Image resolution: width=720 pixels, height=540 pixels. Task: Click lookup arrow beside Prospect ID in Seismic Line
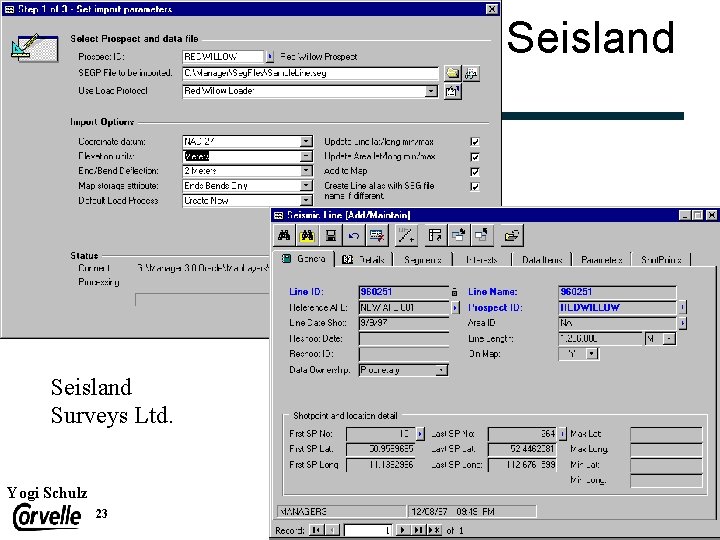(x=683, y=307)
